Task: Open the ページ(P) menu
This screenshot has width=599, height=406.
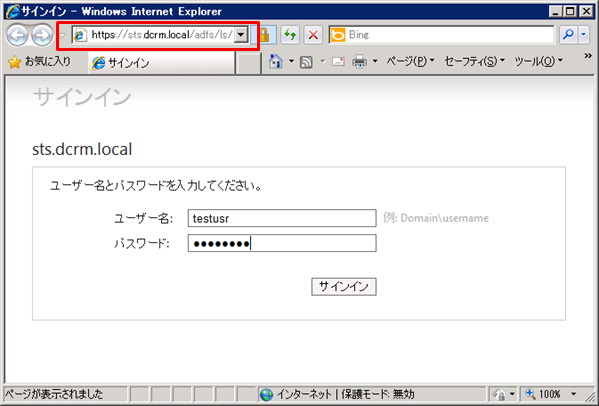Action: [410, 61]
